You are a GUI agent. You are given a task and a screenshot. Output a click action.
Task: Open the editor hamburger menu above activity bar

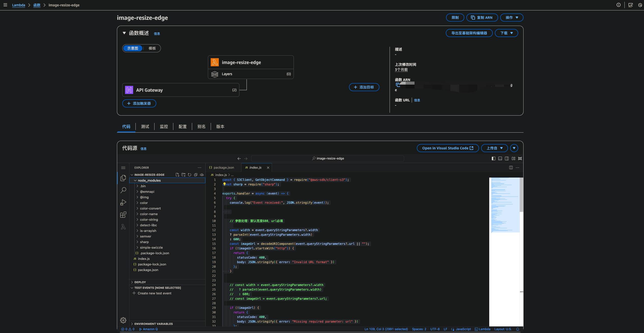(x=123, y=168)
